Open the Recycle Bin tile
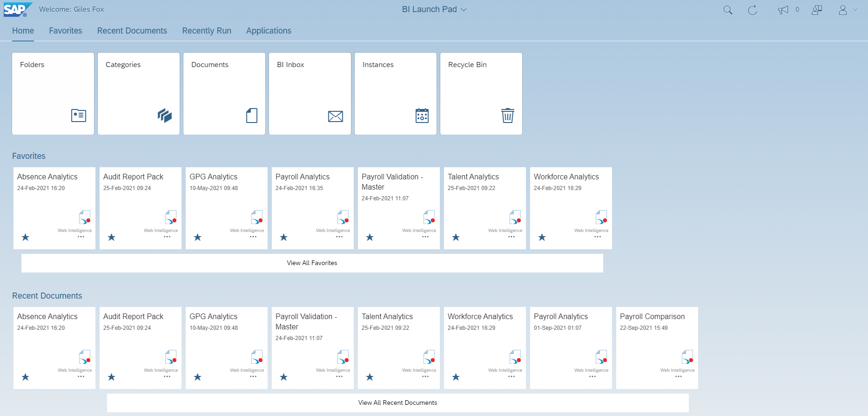The image size is (868, 416). coord(481,94)
